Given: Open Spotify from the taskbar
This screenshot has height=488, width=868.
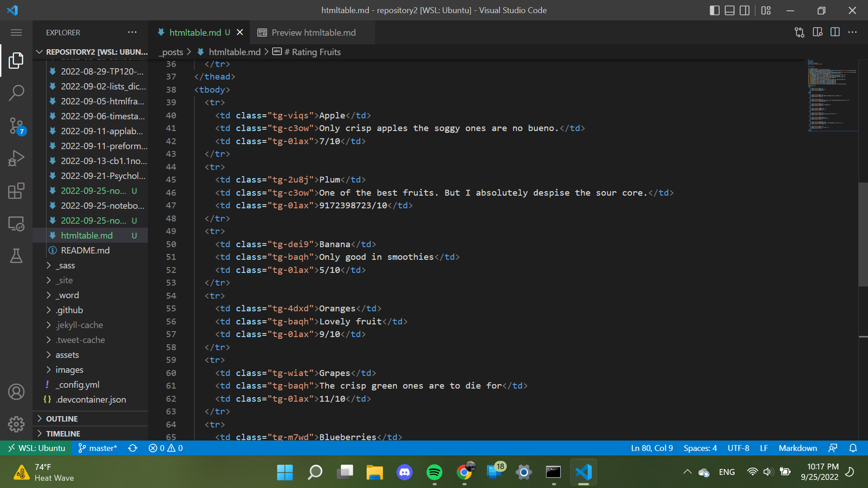Looking at the screenshot, I should [x=434, y=472].
